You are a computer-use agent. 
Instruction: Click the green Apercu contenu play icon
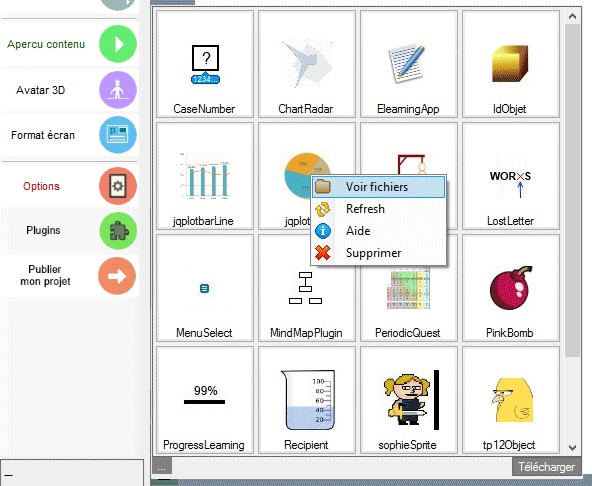pyautogui.click(x=118, y=44)
